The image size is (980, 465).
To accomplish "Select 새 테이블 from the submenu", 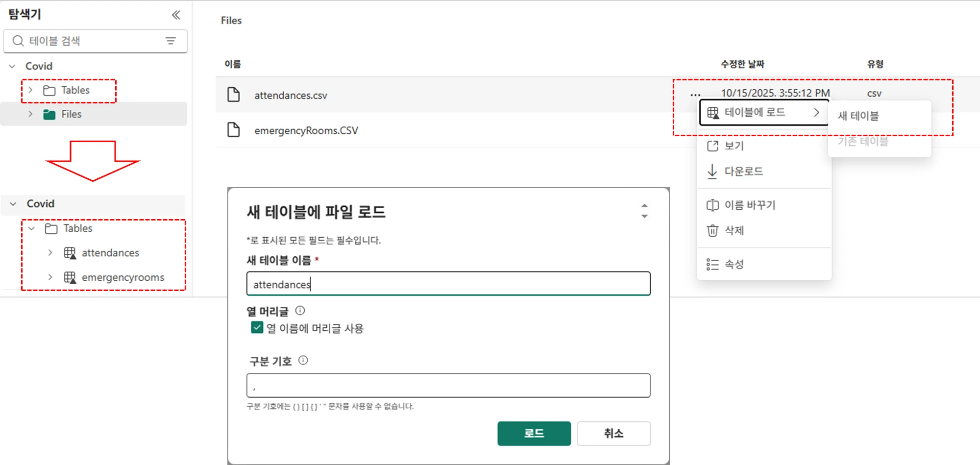I will click(858, 116).
